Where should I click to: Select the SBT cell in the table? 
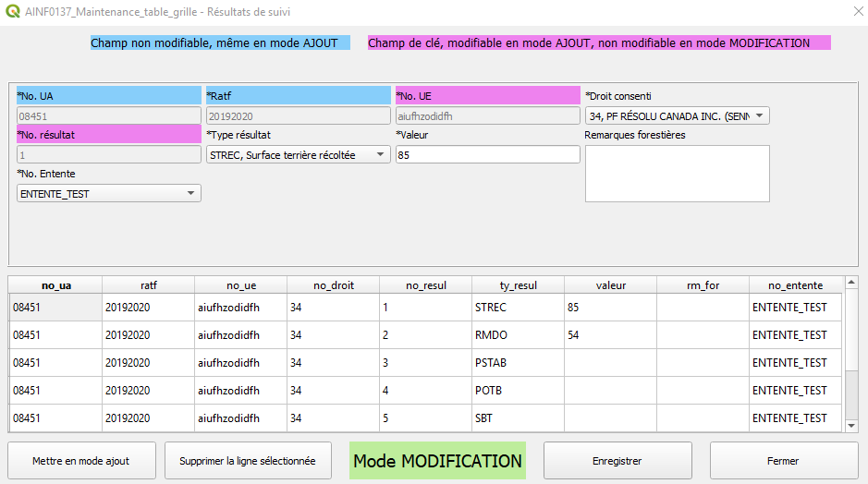[x=519, y=418]
